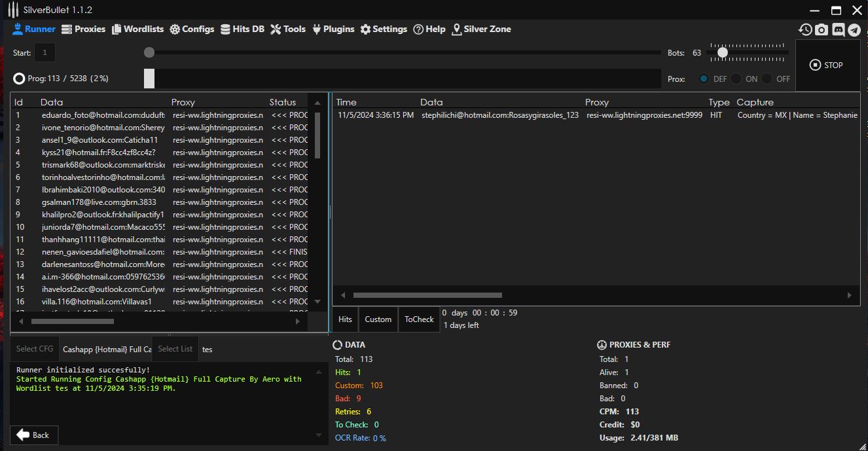Click the Bots slider handle
Viewport: 868px width, 451px height.
tap(723, 52)
